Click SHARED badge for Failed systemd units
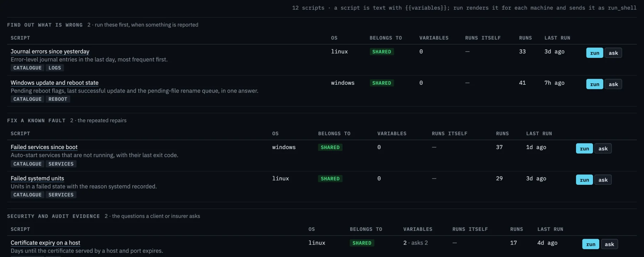 (x=330, y=179)
